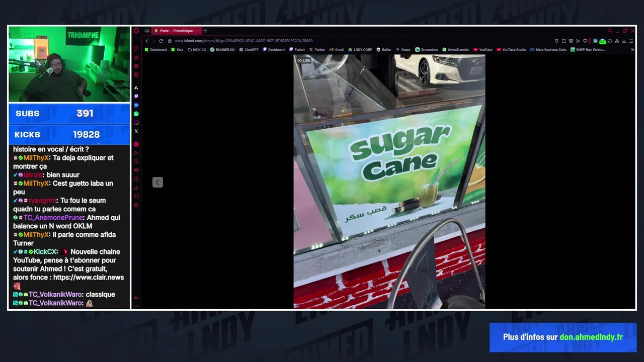Viewport: 644px width, 362px height.
Task: Open the ChatGPT bookmark
Action: click(249, 50)
